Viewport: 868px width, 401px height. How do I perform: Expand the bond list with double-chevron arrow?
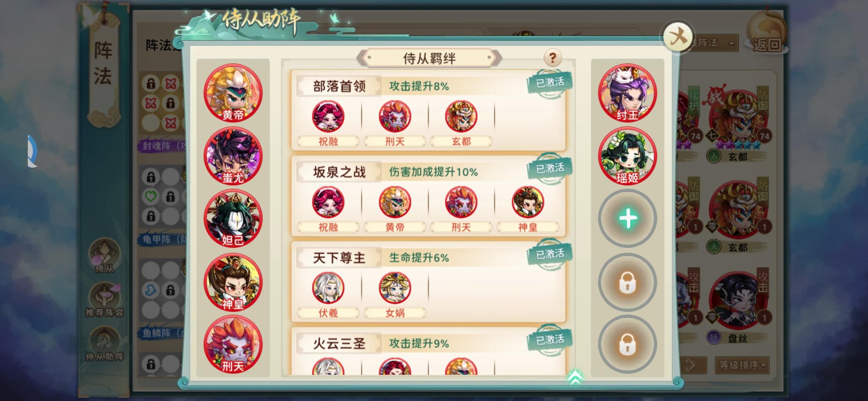pyautogui.click(x=575, y=377)
